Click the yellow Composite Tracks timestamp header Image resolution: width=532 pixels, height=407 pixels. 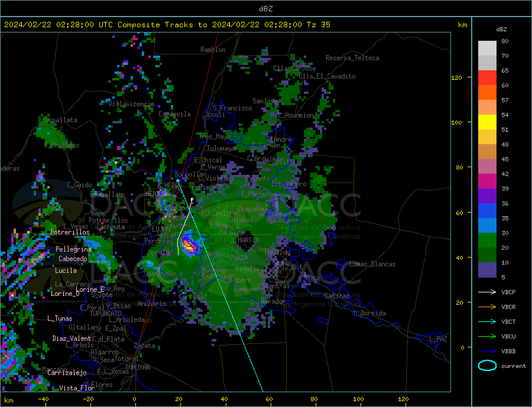pyautogui.click(x=167, y=24)
